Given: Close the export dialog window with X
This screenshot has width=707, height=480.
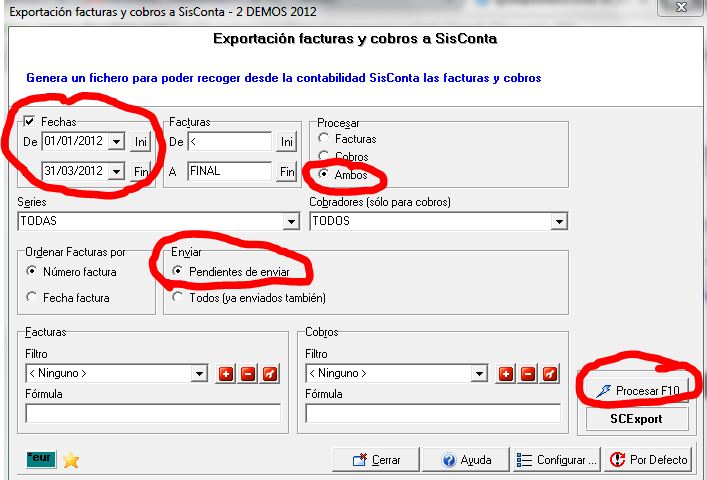Looking at the screenshot, I should click(x=681, y=7).
